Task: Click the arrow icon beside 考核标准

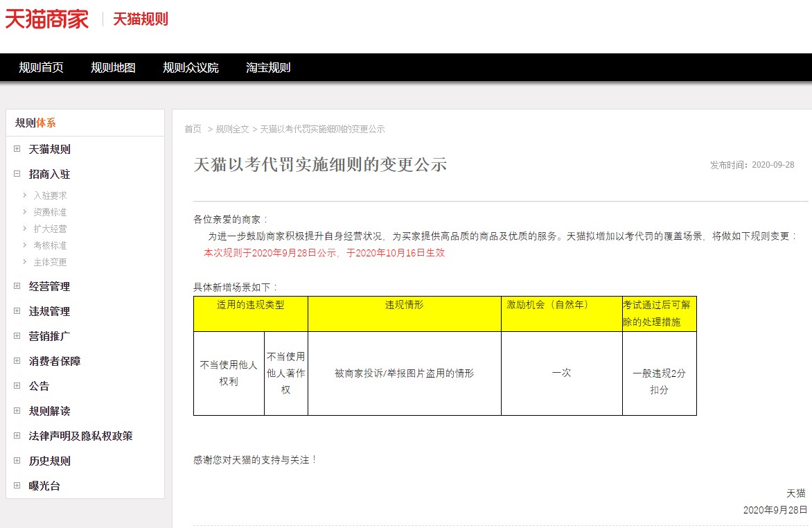Action: [x=24, y=245]
